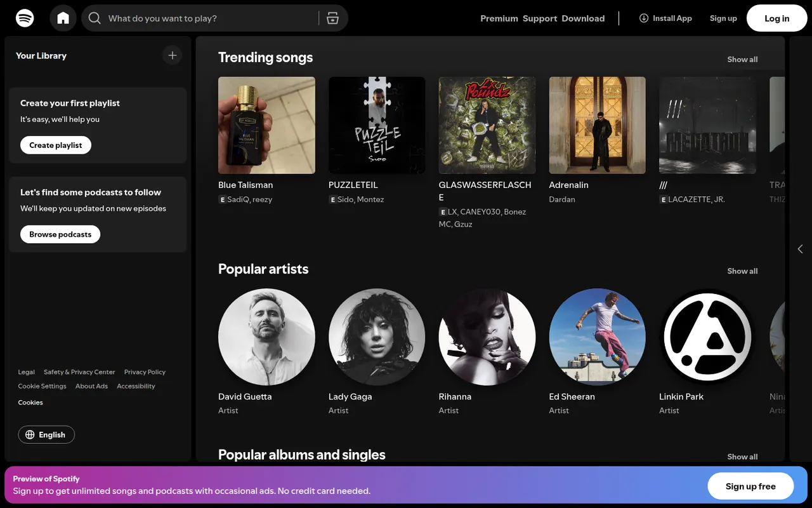The width and height of the screenshot is (812, 508).
Task: Open the About Ads link
Action: tap(91, 386)
